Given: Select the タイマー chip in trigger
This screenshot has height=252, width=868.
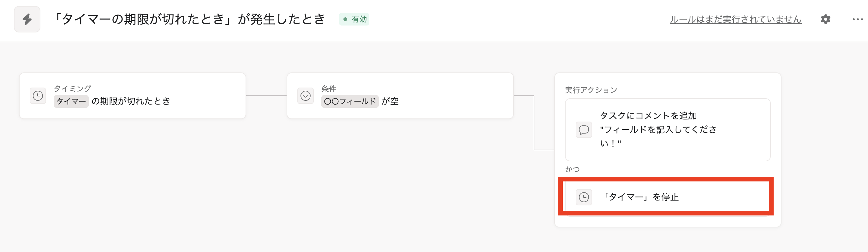Looking at the screenshot, I should [x=71, y=101].
